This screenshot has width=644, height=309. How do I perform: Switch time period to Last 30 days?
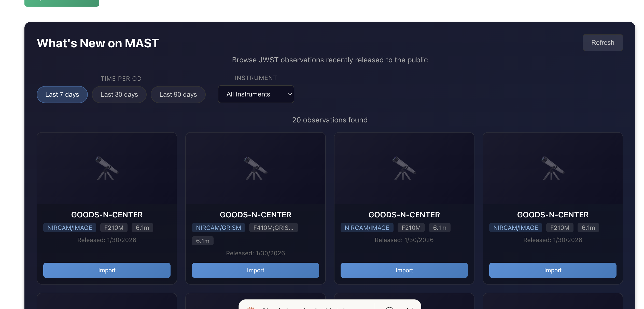click(119, 94)
